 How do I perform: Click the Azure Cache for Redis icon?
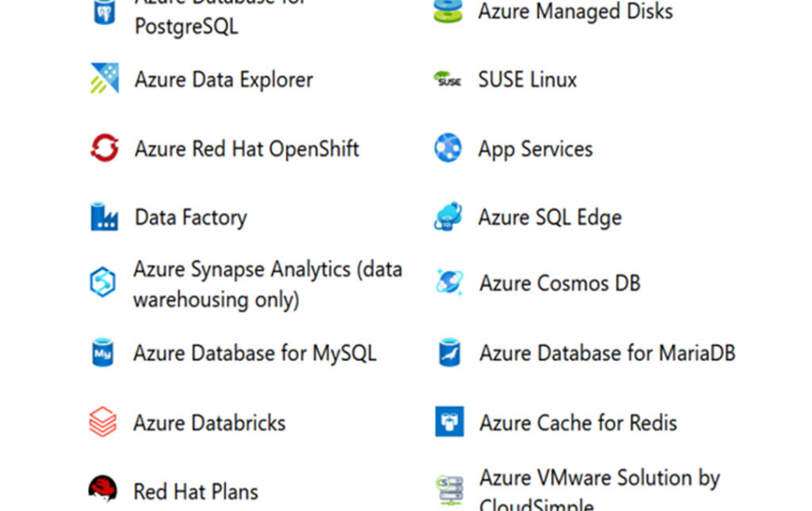(x=449, y=422)
